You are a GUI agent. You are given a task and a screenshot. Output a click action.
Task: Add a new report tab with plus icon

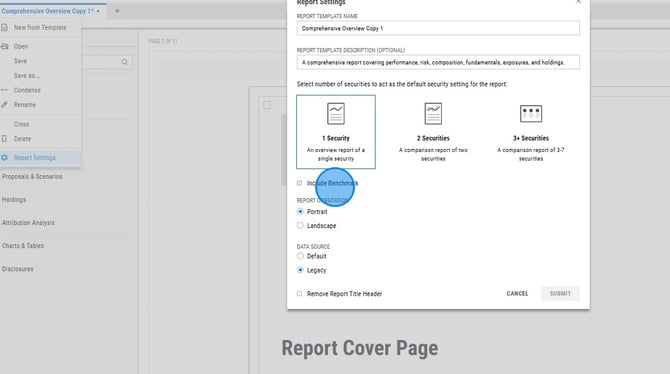[117, 11]
